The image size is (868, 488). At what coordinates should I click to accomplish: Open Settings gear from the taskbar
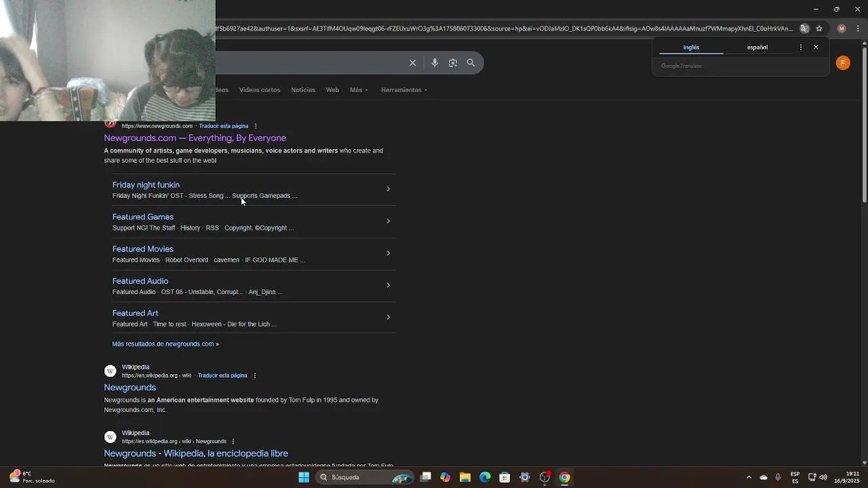pyautogui.click(x=524, y=477)
